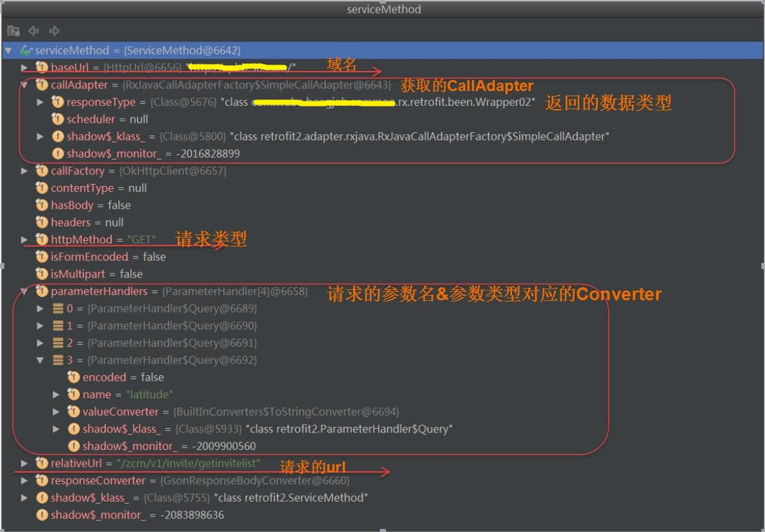Click the field icon beside contentType
765x532 pixels.
pyautogui.click(x=42, y=188)
